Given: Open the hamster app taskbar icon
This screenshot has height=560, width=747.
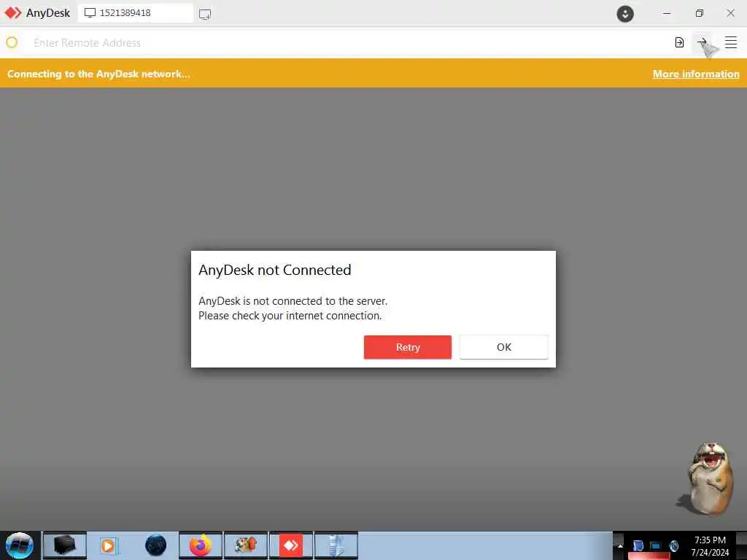Looking at the screenshot, I should [246, 545].
